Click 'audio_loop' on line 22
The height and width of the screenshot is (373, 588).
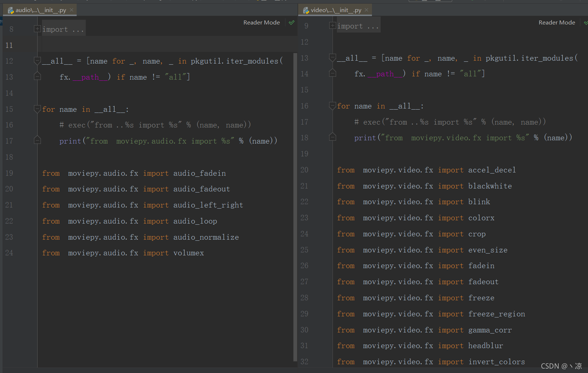(195, 221)
